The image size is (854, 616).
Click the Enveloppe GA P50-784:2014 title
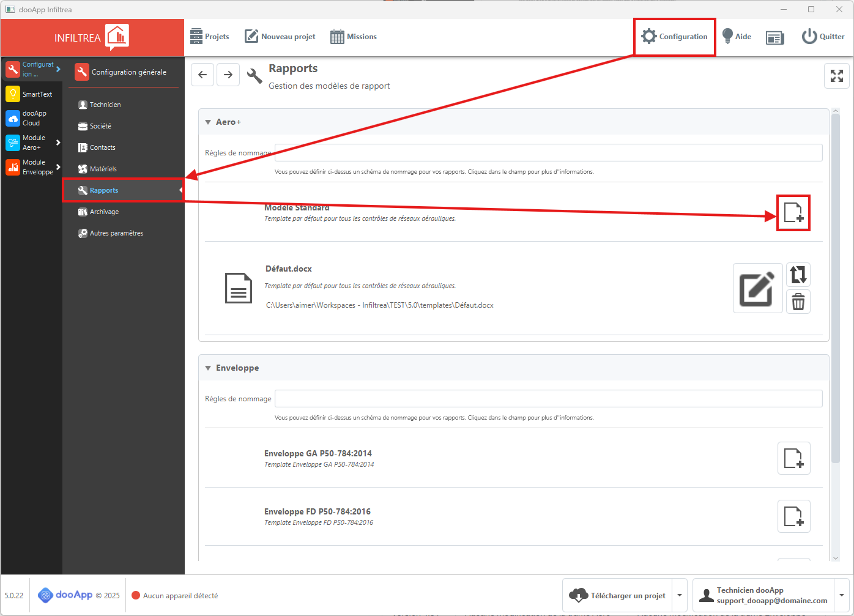coord(318,453)
